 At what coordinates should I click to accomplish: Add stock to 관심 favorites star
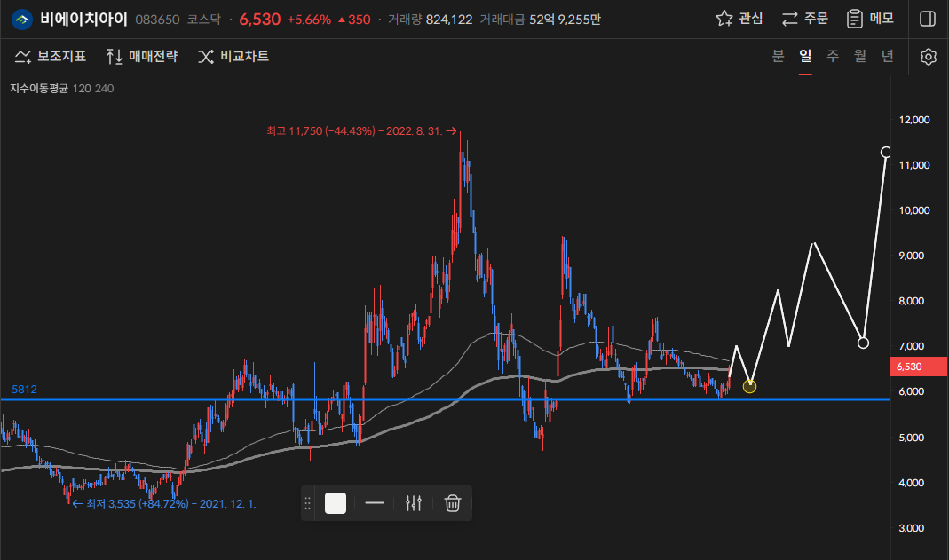click(x=739, y=19)
